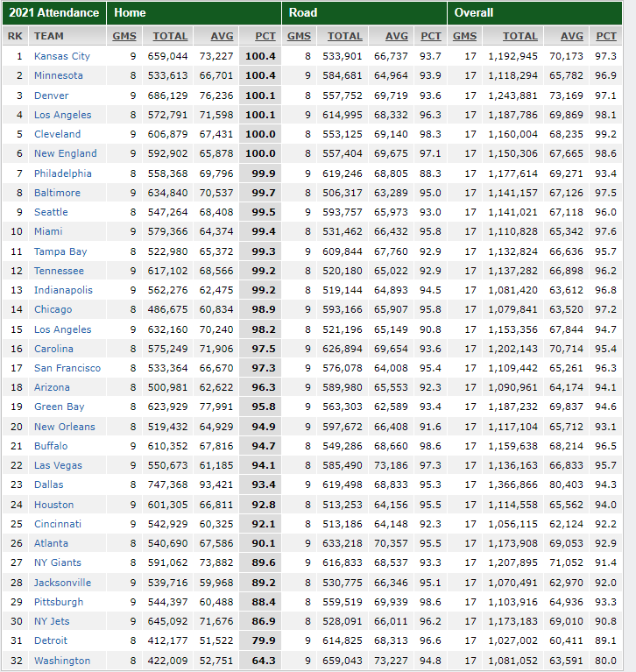Sort by Home GMS column

(x=124, y=37)
